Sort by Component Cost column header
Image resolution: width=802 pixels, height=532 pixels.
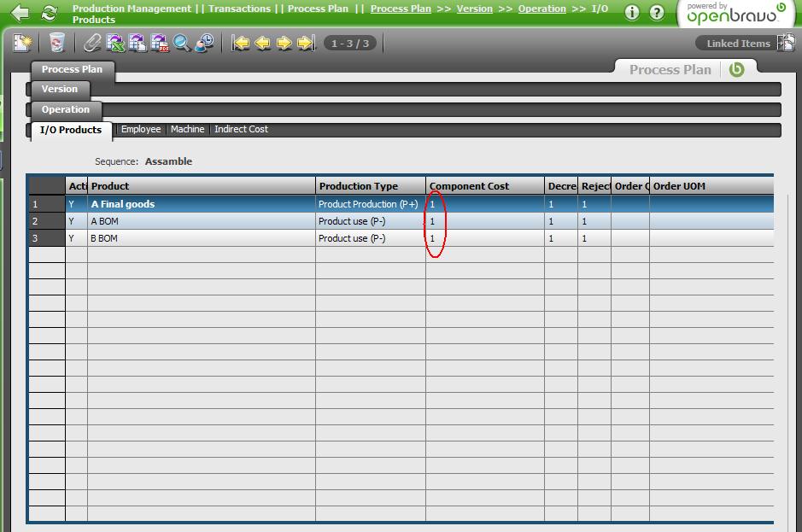pyautogui.click(x=485, y=186)
